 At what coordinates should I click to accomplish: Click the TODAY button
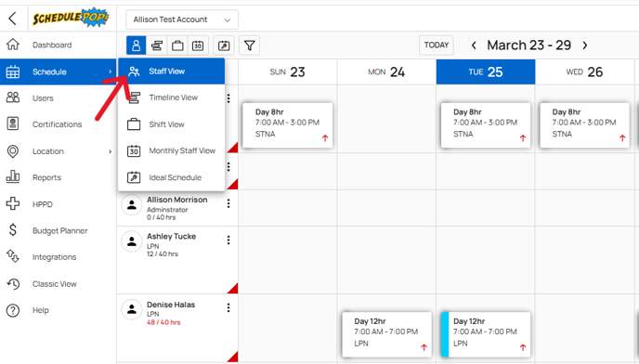point(436,45)
